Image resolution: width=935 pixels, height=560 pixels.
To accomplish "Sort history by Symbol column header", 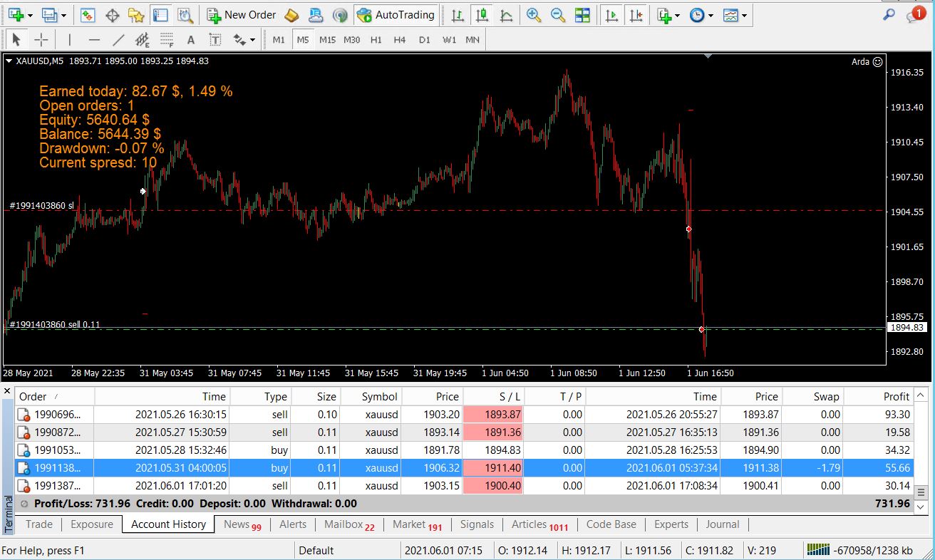I will coord(371,397).
